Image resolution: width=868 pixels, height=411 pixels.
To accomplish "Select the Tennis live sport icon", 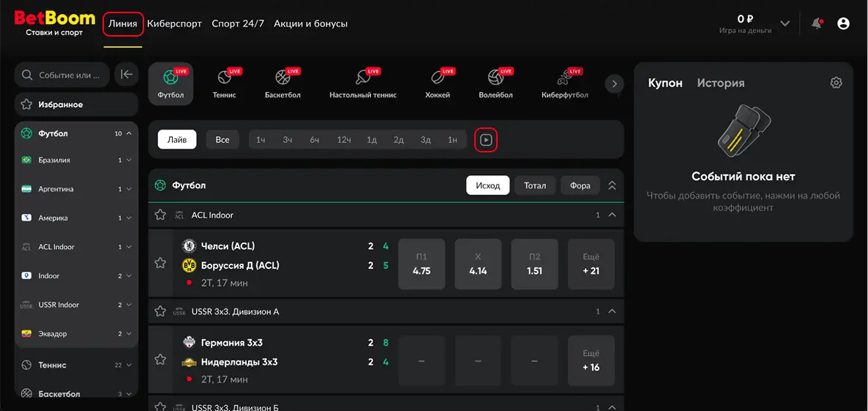I will click(x=224, y=82).
